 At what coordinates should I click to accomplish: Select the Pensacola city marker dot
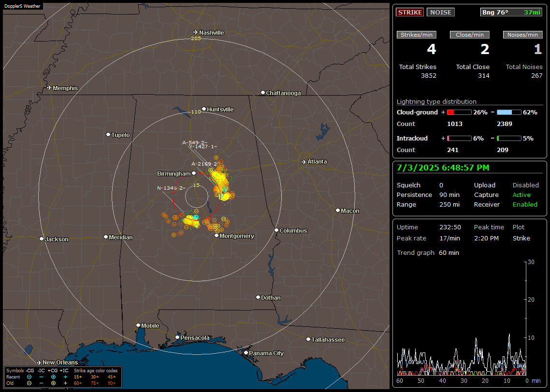pyautogui.click(x=177, y=337)
